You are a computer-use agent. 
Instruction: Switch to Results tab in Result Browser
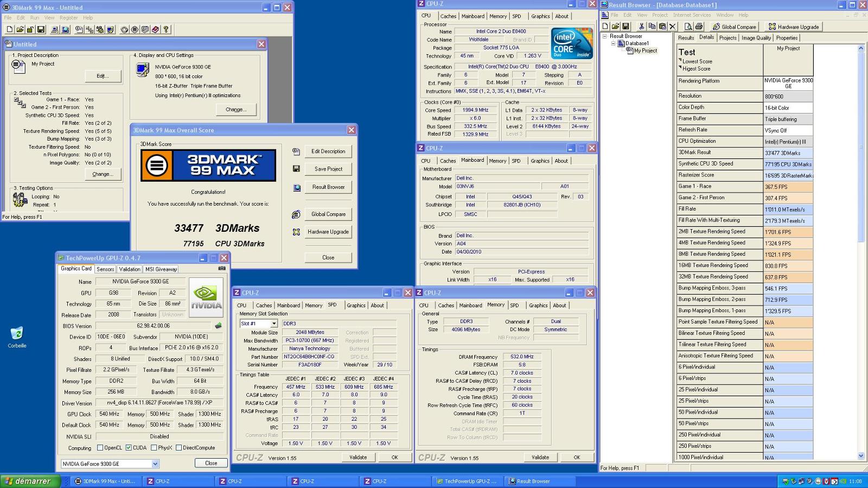pyautogui.click(x=686, y=38)
